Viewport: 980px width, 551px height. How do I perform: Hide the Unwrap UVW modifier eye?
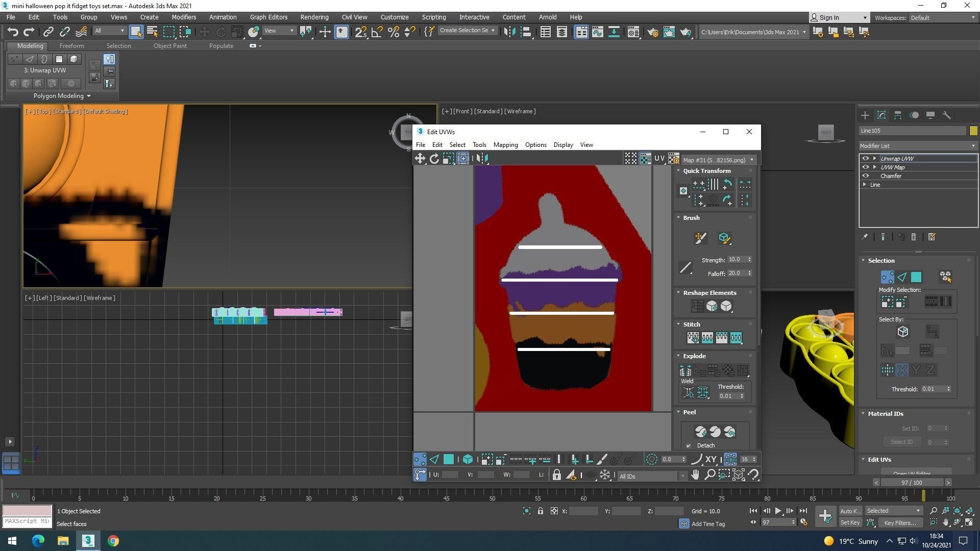click(866, 159)
